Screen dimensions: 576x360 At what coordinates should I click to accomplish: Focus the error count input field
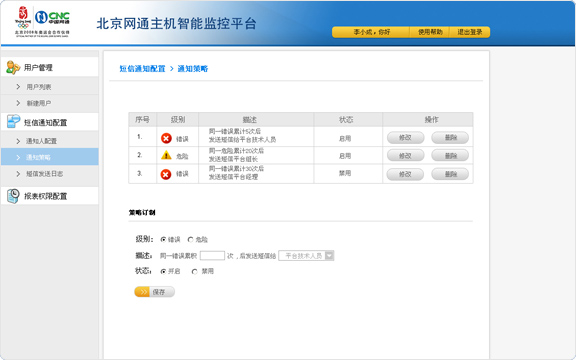point(212,256)
